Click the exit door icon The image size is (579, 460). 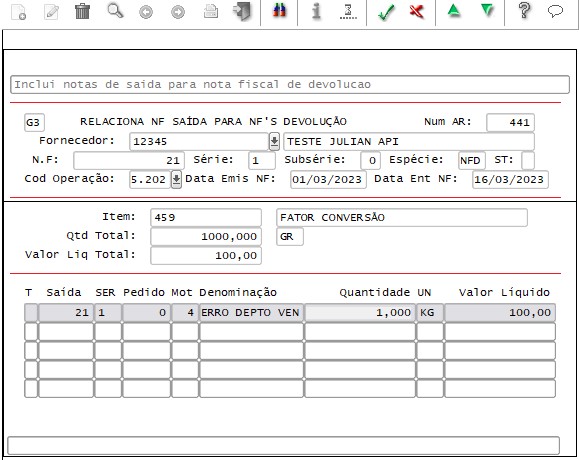click(x=242, y=11)
